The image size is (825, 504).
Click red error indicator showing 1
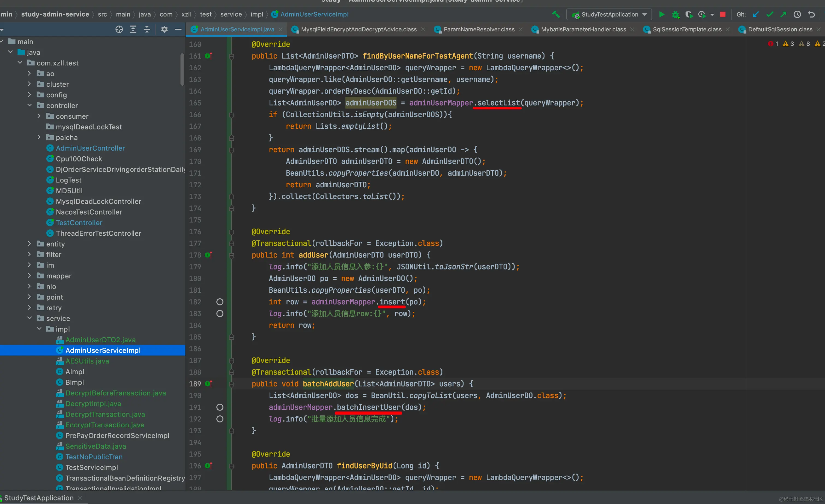tap(773, 44)
